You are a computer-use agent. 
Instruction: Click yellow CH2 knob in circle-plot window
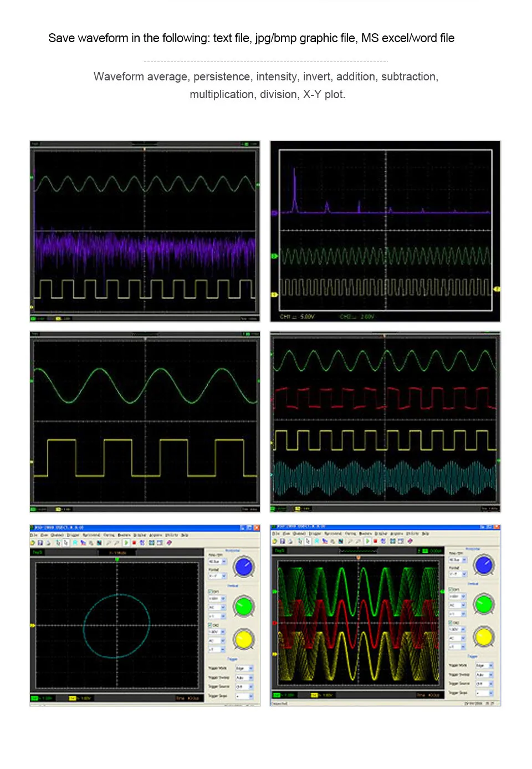click(x=244, y=640)
